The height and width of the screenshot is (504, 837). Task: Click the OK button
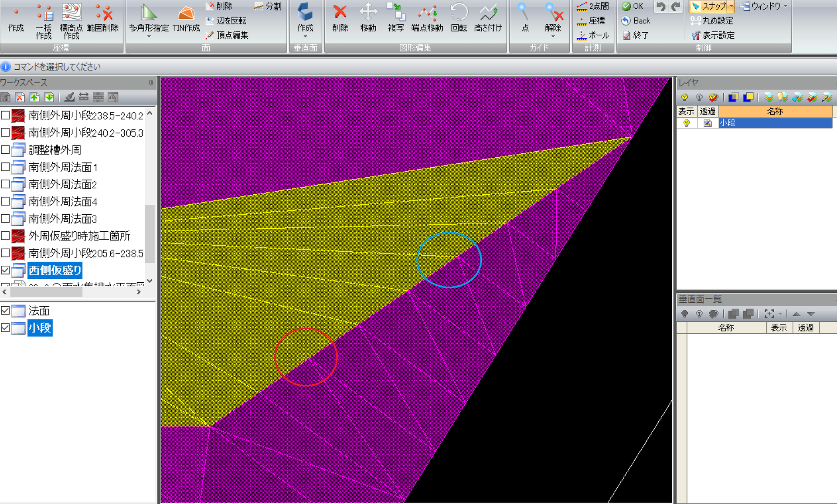(633, 6)
